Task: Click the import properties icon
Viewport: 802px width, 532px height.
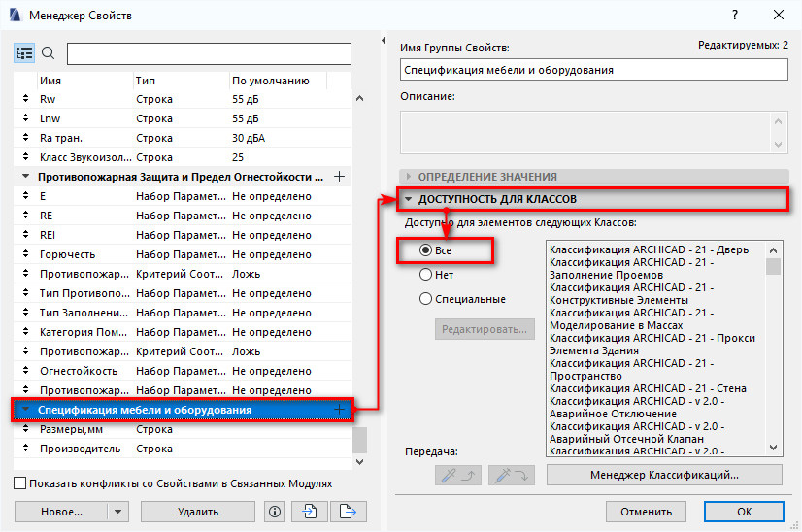Action: (x=310, y=512)
